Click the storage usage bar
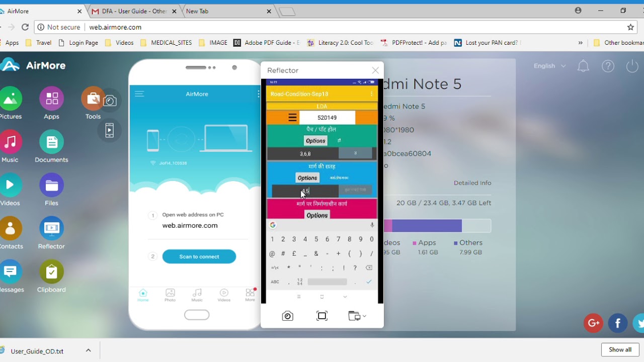Image resolution: width=644 pixels, height=362 pixels. [437, 226]
